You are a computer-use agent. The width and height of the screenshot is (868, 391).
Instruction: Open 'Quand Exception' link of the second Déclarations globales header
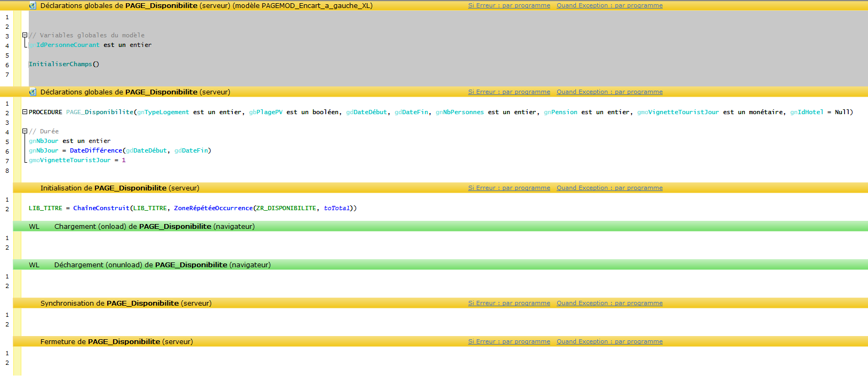click(609, 92)
